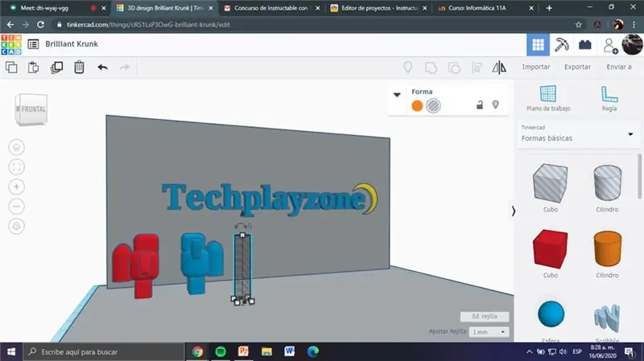644x361 pixels.
Task: Zoom out with the minus button
Action: click(x=16, y=207)
